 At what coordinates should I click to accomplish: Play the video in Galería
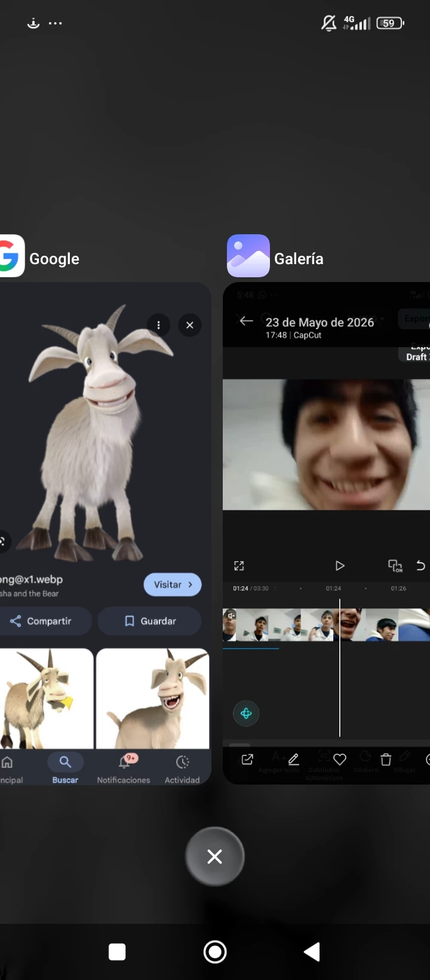(x=340, y=565)
